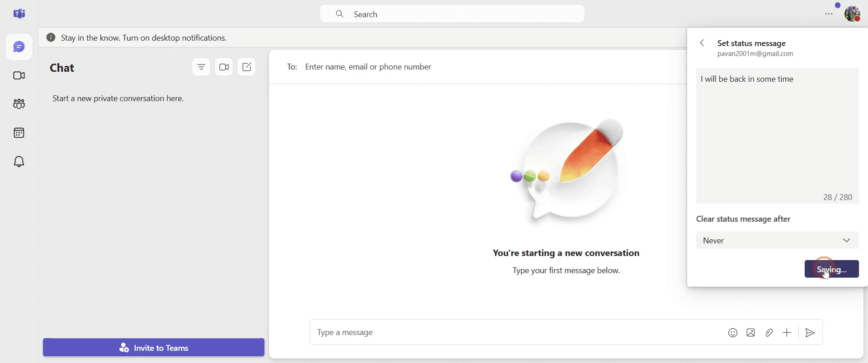Click the pavan2001m@gmail.com account text
Screen dimensions: 868x363
(x=755, y=54)
